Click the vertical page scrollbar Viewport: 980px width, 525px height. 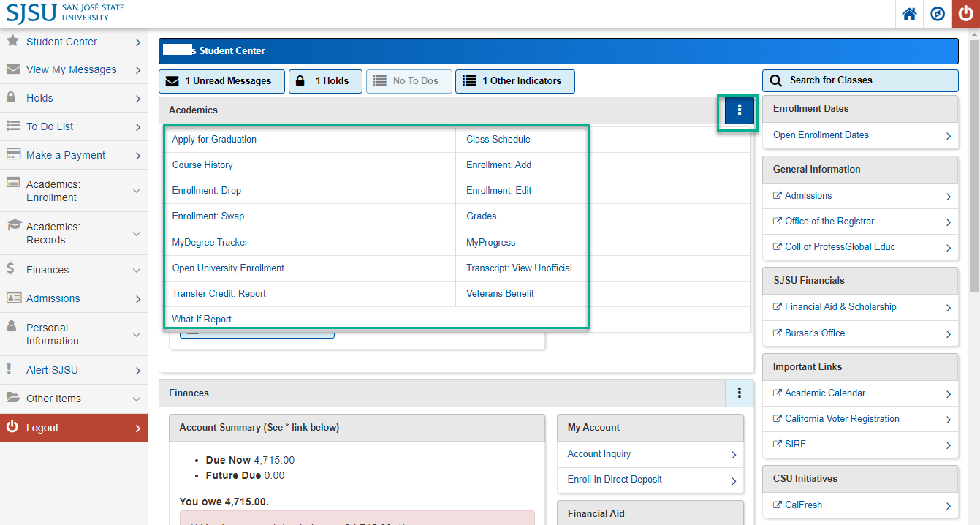pos(974,161)
